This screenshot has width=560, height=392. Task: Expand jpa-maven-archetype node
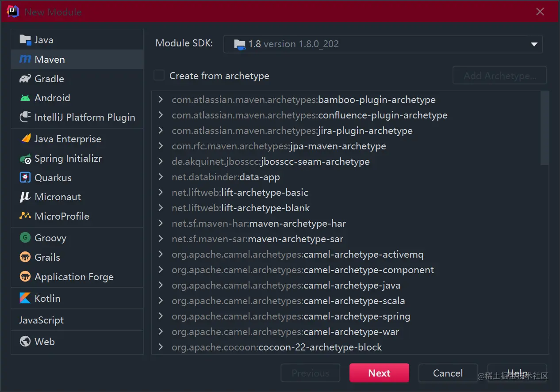(161, 146)
